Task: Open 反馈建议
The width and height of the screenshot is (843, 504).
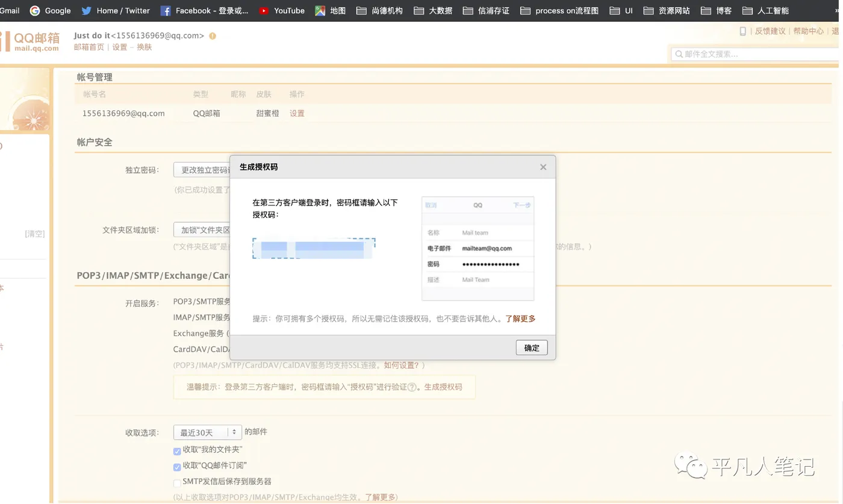Action: coord(770,31)
